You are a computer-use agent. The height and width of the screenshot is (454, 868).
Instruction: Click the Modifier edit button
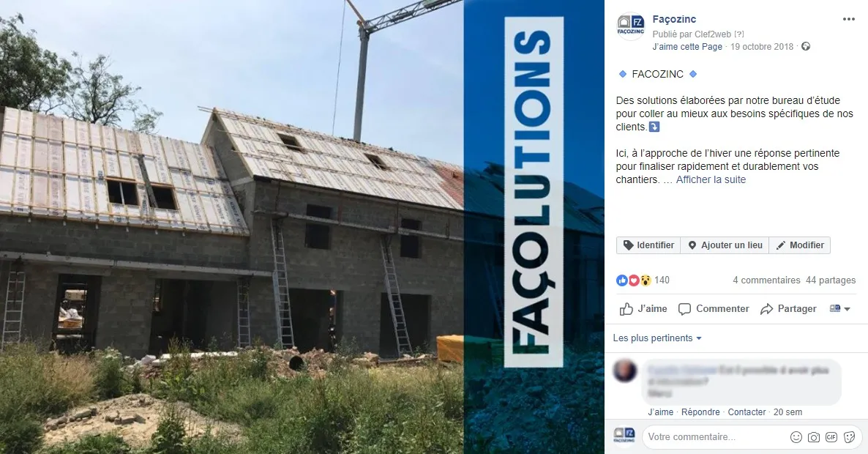(800, 245)
